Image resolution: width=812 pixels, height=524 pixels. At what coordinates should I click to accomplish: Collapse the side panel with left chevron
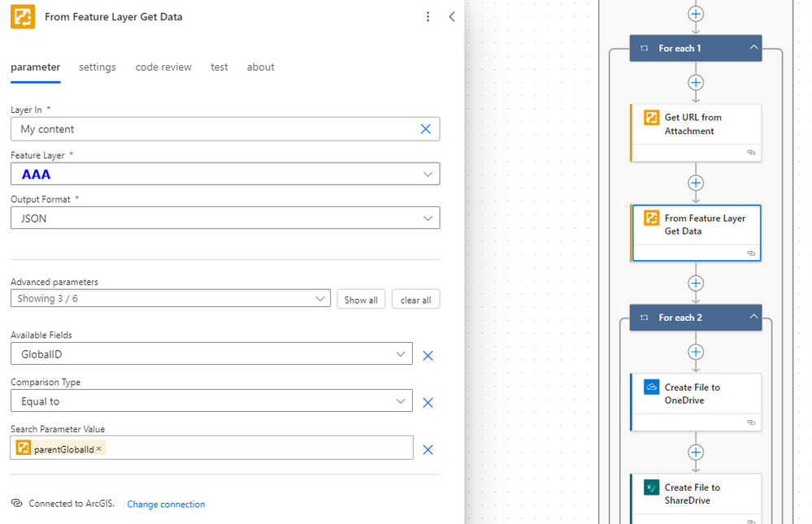[x=452, y=17]
